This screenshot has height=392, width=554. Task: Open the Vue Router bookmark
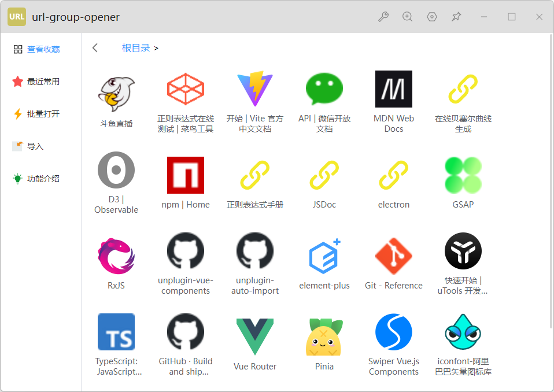pos(255,337)
